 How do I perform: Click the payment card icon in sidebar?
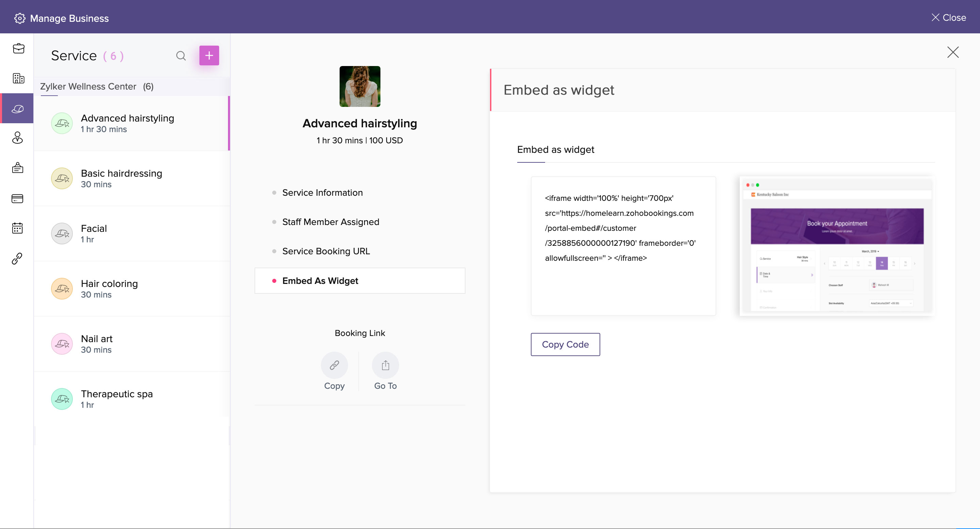[x=17, y=199]
